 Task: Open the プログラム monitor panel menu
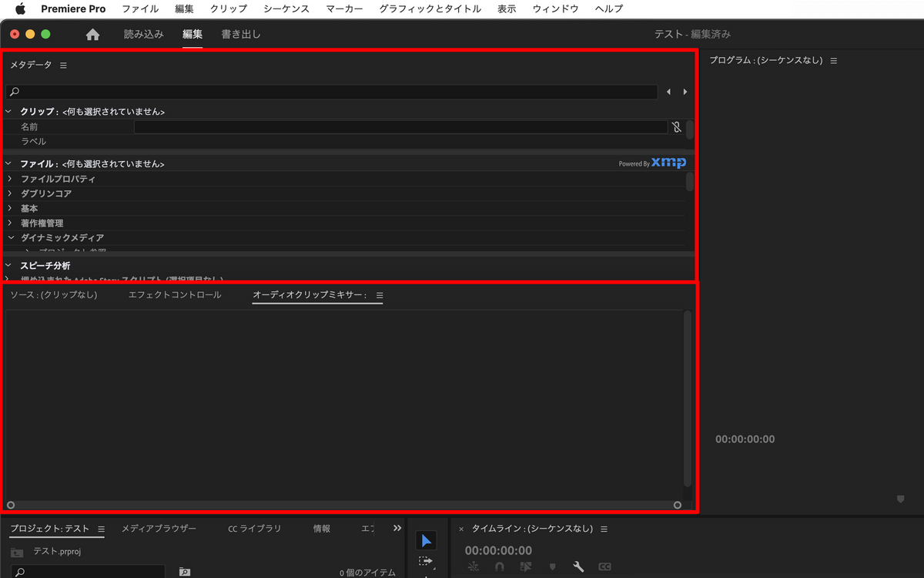833,60
